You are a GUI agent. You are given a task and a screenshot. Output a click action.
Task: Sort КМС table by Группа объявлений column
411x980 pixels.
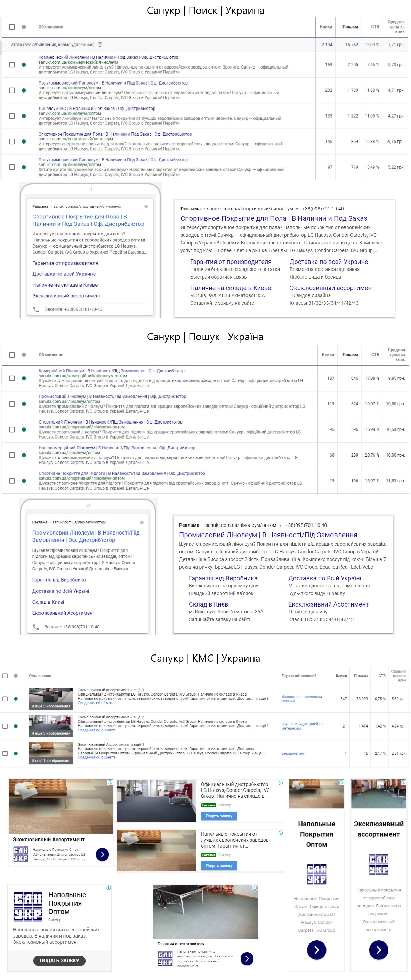click(299, 676)
